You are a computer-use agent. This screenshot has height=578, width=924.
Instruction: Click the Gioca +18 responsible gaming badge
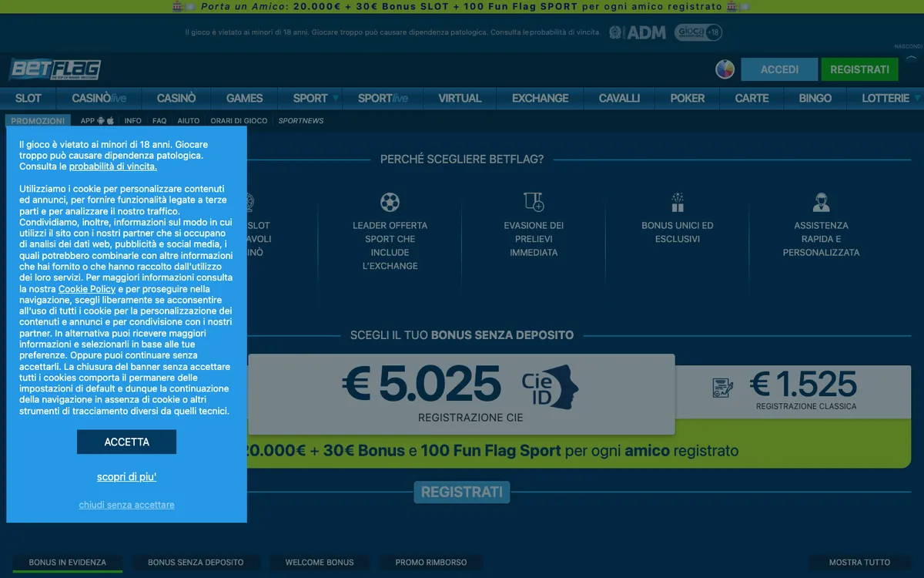pyautogui.click(x=698, y=32)
